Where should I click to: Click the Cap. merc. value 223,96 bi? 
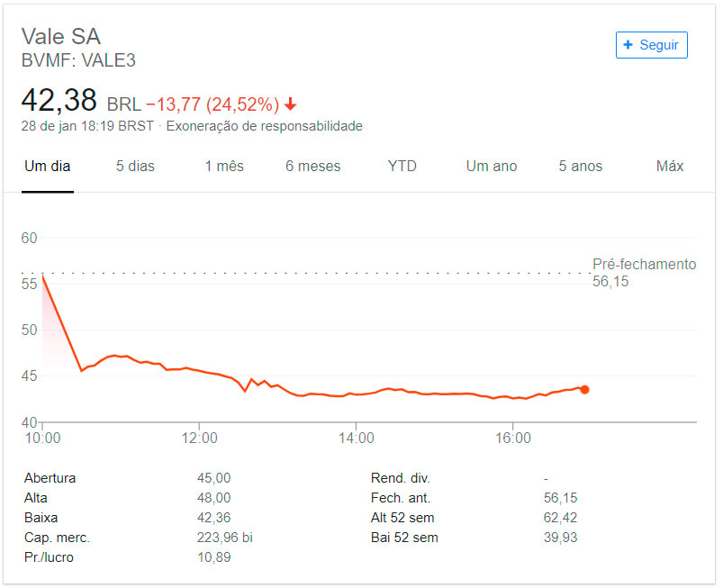224,538
